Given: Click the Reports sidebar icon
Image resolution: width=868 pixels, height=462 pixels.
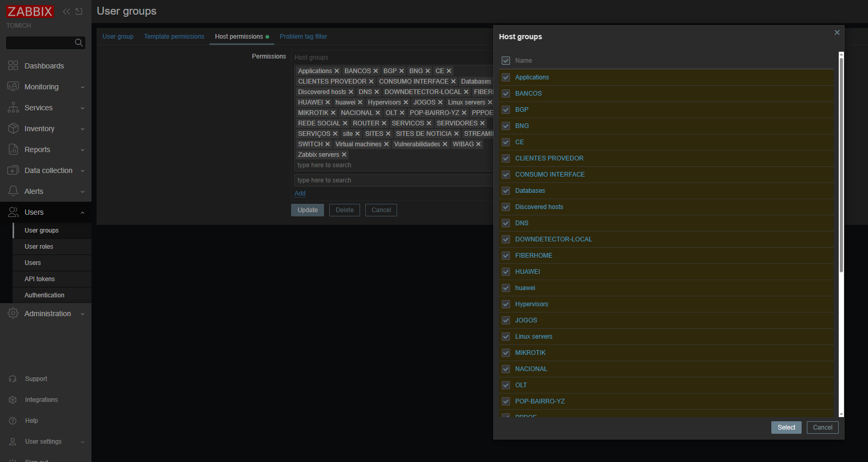Looking at the screenshot, I should tap(13, 149).
